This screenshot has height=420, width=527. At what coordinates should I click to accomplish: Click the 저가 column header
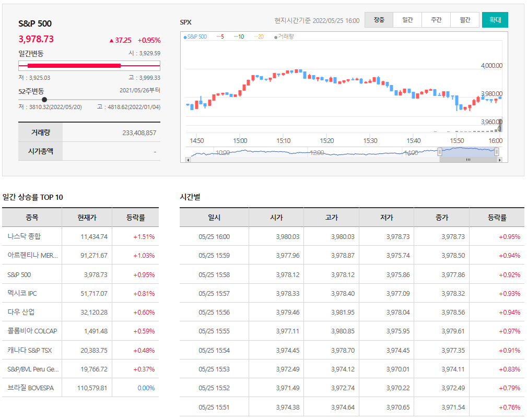pyautogui.click(x=387, y=218)
